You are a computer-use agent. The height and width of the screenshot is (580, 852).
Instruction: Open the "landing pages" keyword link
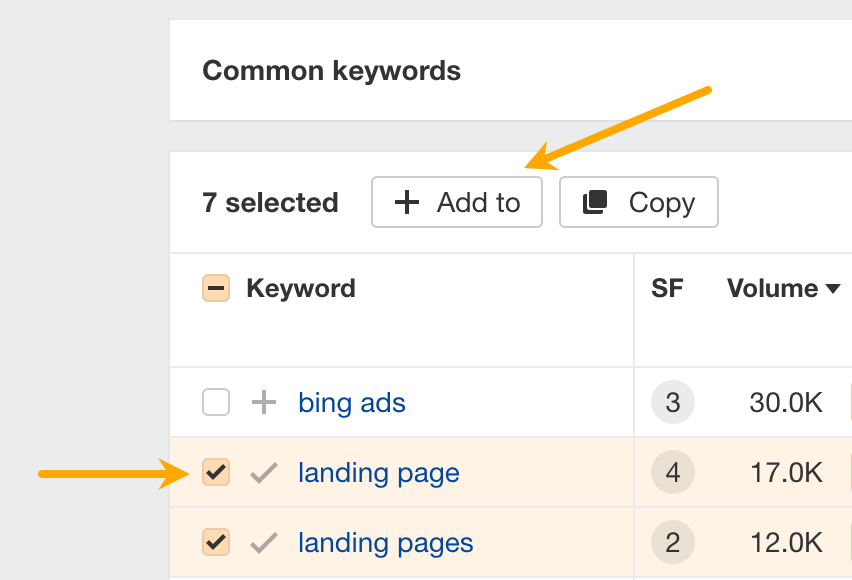[x=384, y=542]
